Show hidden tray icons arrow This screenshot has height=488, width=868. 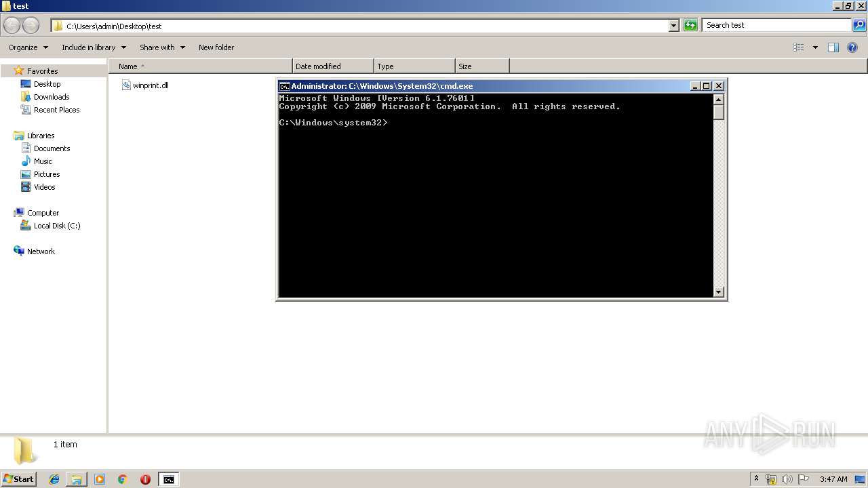756,479
